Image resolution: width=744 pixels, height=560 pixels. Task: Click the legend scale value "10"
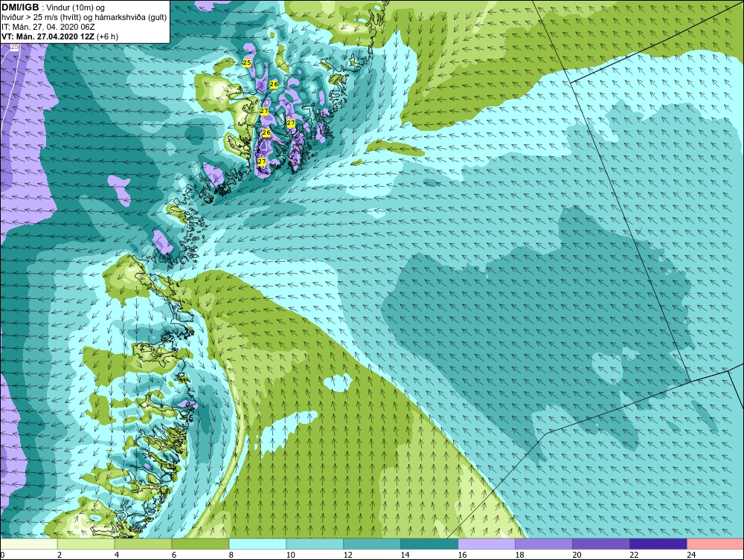click(290, 555)
